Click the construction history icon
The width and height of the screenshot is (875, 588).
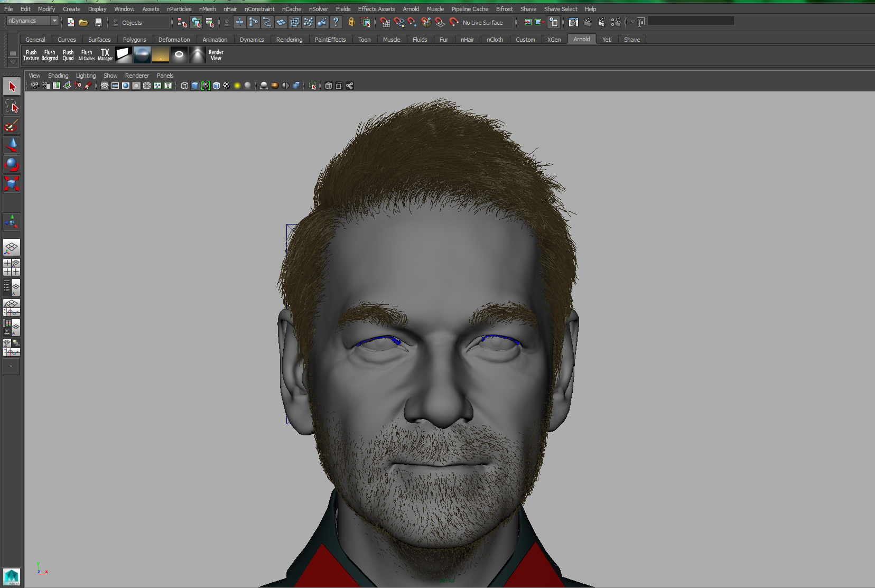coord(553,22)
